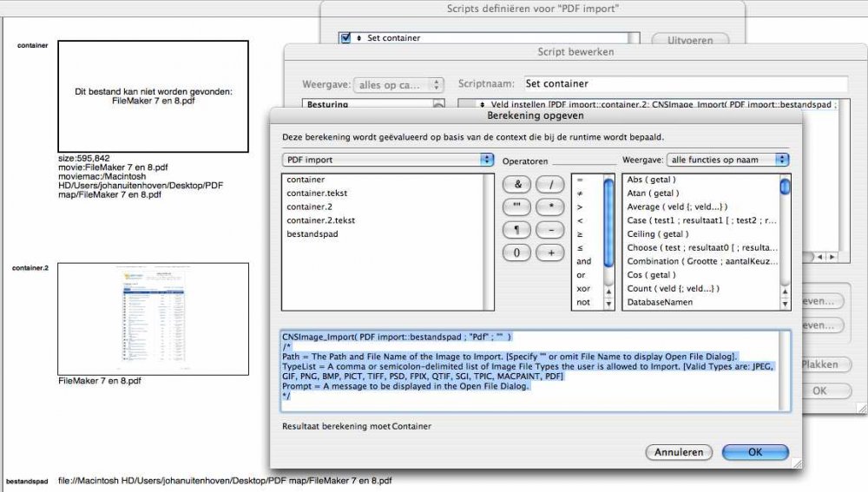
Task: Click the double quotes operator button
Action: pos(517,207)
